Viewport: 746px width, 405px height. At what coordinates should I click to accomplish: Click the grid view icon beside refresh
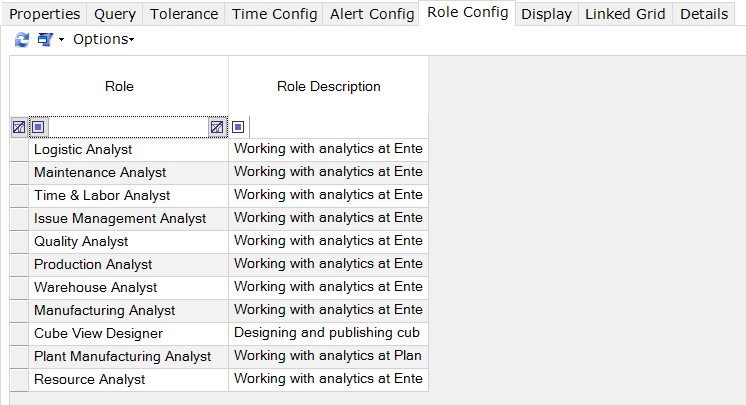(x=45, y=40)
